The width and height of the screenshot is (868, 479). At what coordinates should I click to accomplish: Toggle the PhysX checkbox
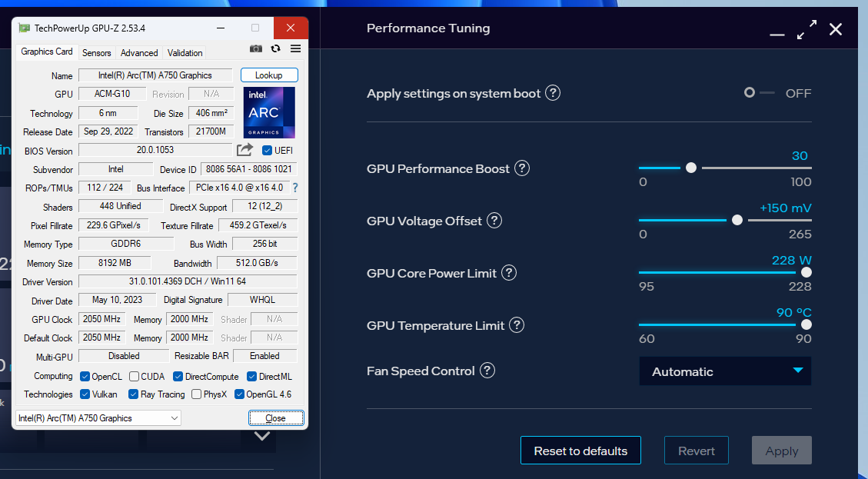tap(196, 394)
